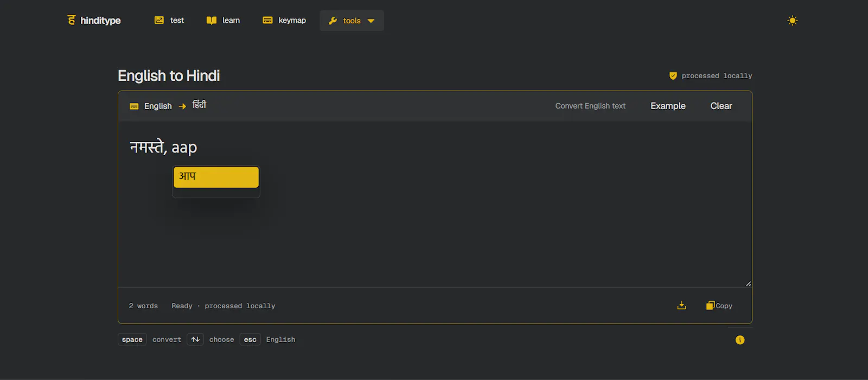Click the book icon next to learn
Viewport: 868px width, 380px height.
click(x=212, y=21)
